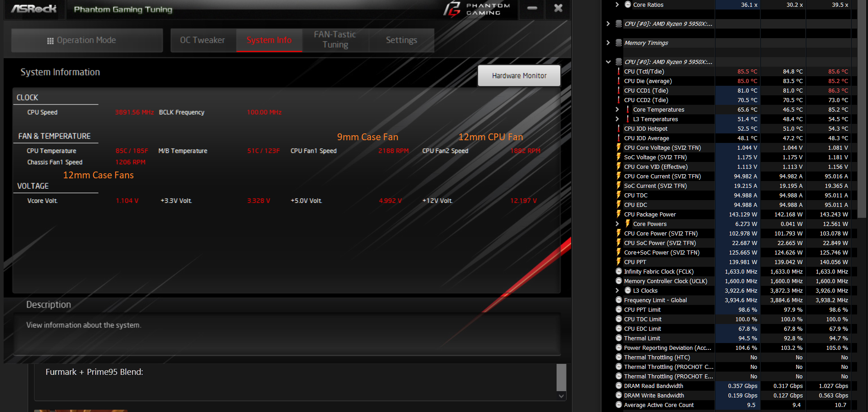This screenshot has height=412, width=868.
Task: Expand the first CPU [#0] AMD Ryzen group
Action: [608, 24]
